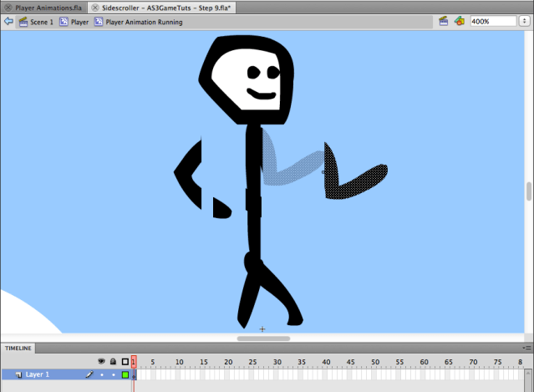Close the Player Animations.fla document tab
534x392 pixels.
(x=8, y=8)
